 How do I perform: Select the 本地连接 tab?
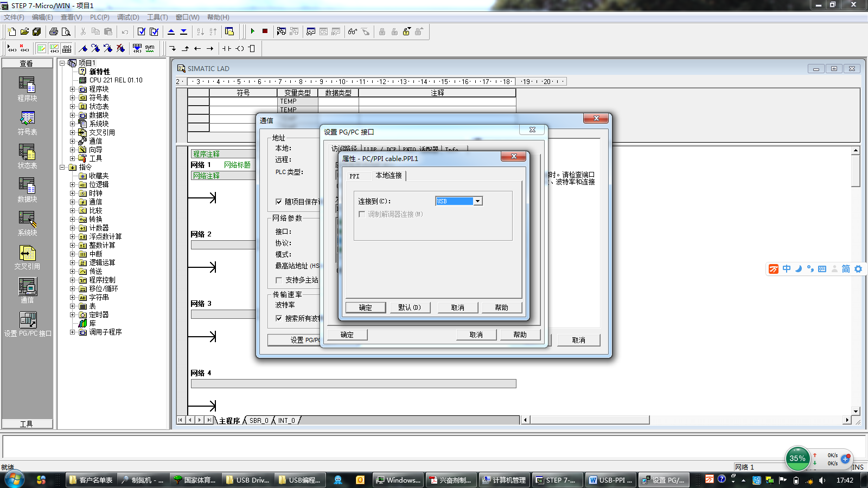pos(389,175)
